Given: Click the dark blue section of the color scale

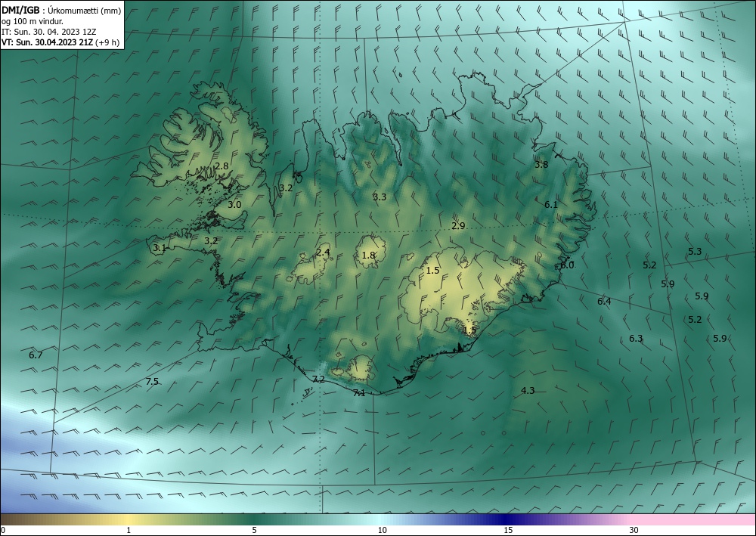Looking at the screenshot, I should tap(503, 519).
